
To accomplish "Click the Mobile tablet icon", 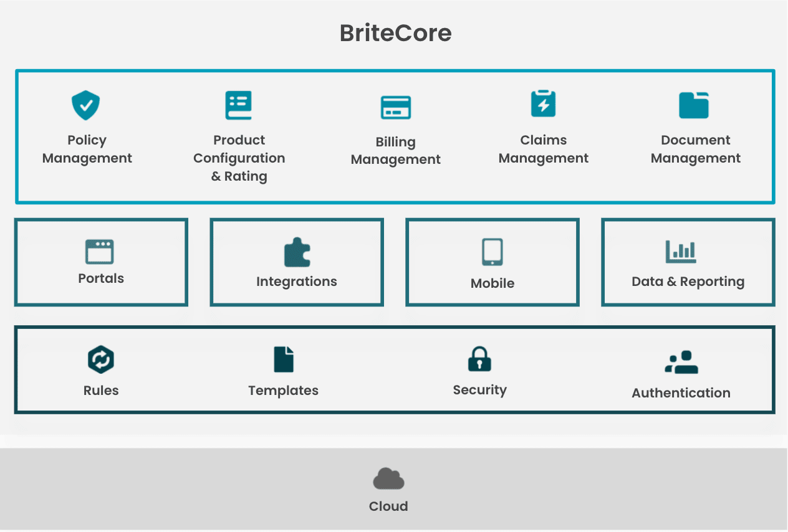I will pyautogui.click(x=492, y=252).
